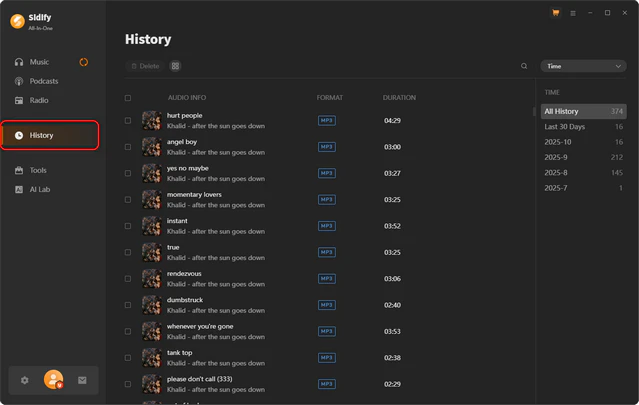Open the AI Lab section

[x=40, y=189]
